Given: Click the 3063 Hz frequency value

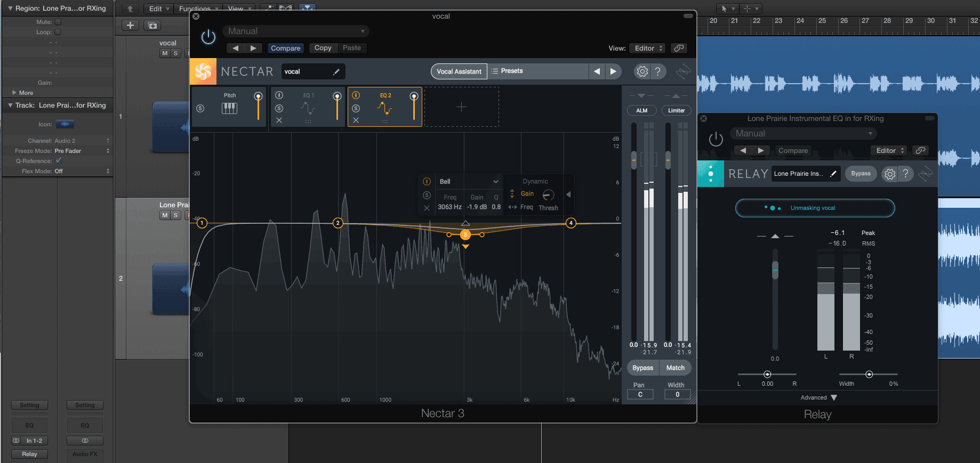Looking at the screenshot, I should (449, 207).
